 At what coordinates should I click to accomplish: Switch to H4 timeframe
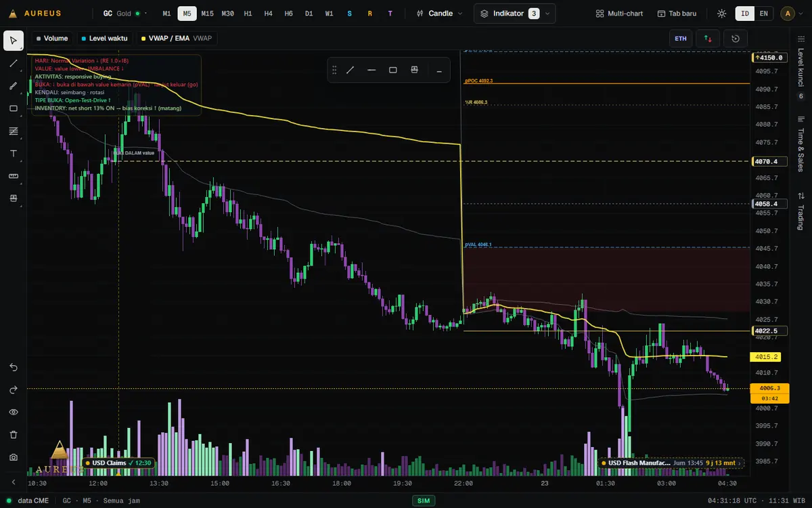coord(269,14)
